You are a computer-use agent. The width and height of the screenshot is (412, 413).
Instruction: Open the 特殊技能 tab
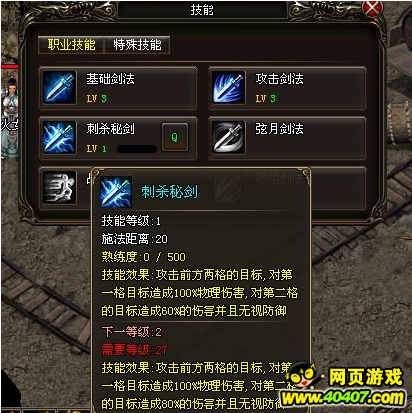point(137,45)
